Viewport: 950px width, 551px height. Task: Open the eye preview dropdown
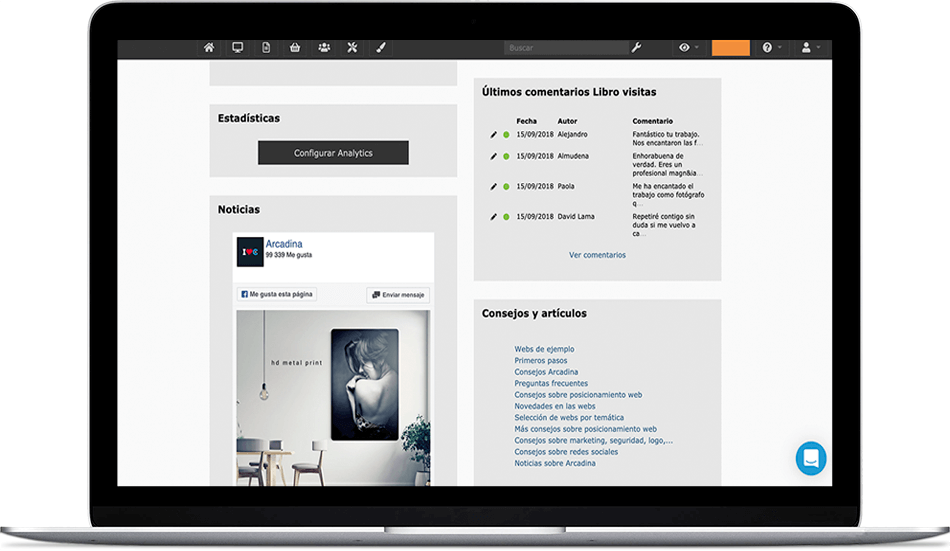[688, 47]
